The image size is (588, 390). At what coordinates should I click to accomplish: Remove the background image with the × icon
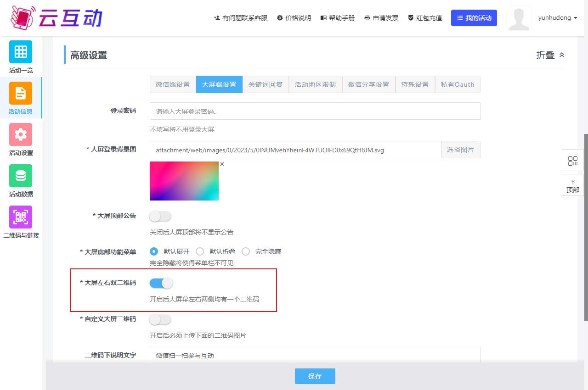point(222,164)
